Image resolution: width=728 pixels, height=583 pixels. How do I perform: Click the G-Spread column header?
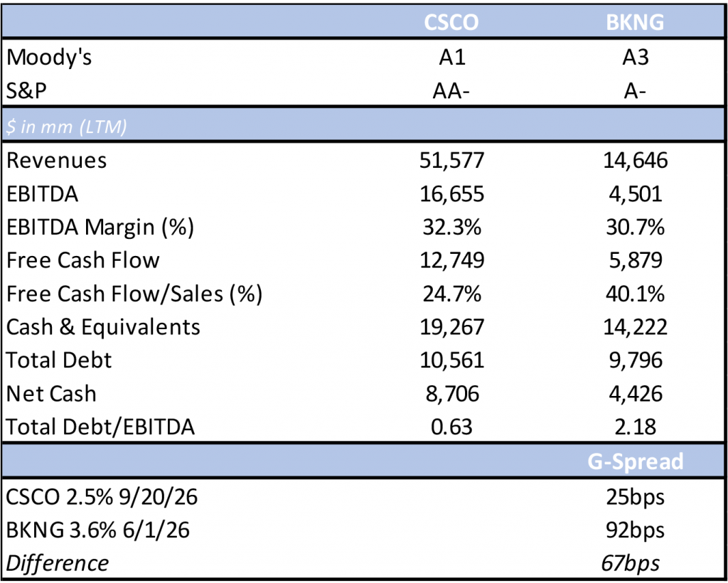point(635,461)
